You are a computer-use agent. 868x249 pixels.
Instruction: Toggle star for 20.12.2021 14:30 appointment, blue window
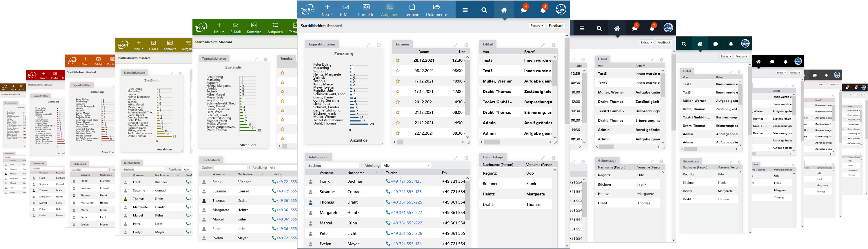(398, 102)
